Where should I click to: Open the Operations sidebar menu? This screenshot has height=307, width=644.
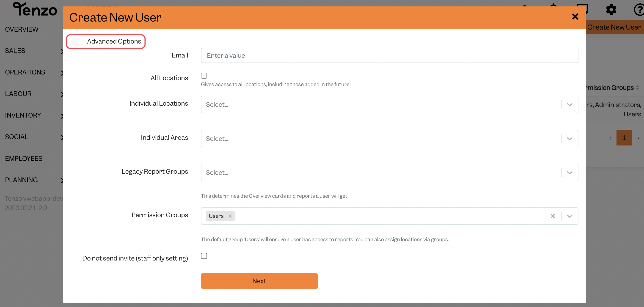tap(25, 72)
